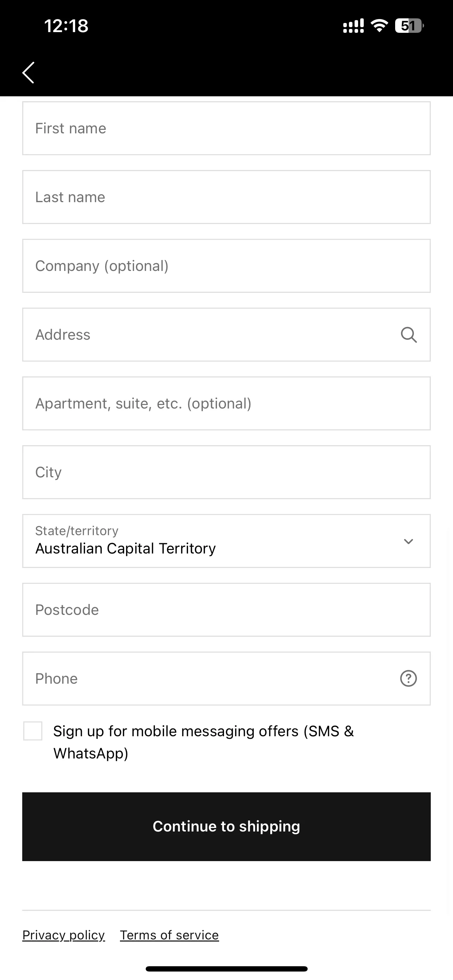The height and width of the screenshot is (980, 453).
Task: Focus the First name field
Action: click(226, 128)
